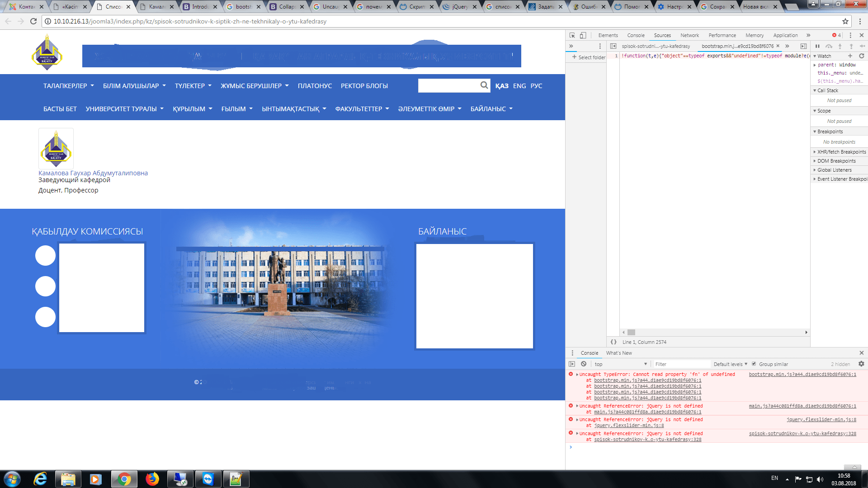Switch to the Network panel tab
The height and width of the screenshot is (488, 868).
pos(689,35)
